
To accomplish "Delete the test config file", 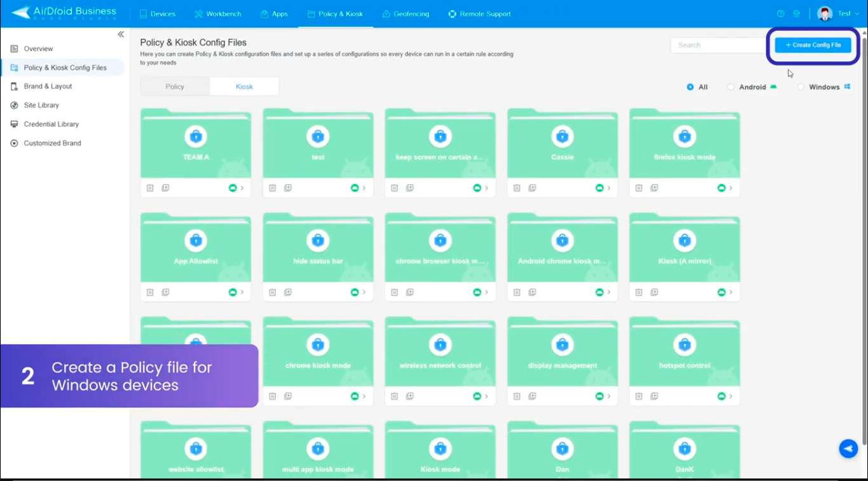I will pyautogui.click(x=272, y=188).
